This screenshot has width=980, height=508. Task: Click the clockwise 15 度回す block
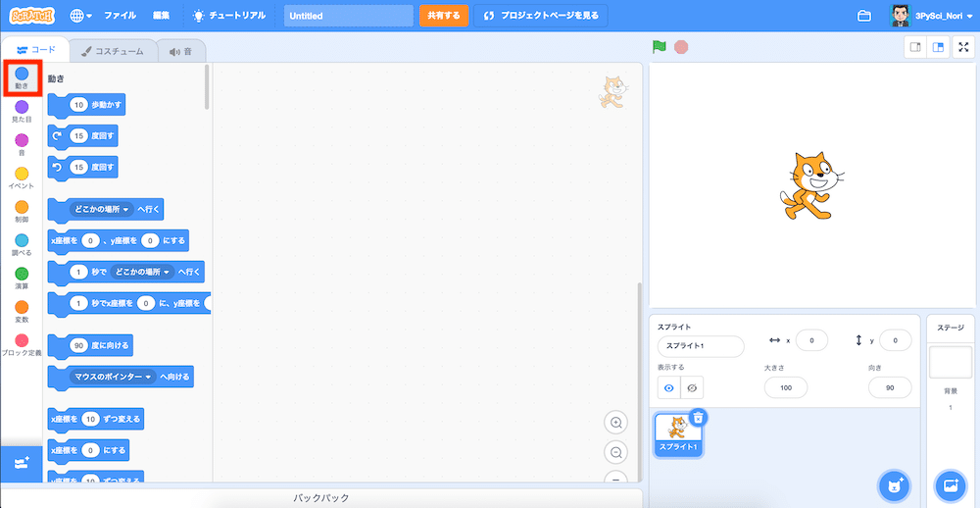point(83,135)
